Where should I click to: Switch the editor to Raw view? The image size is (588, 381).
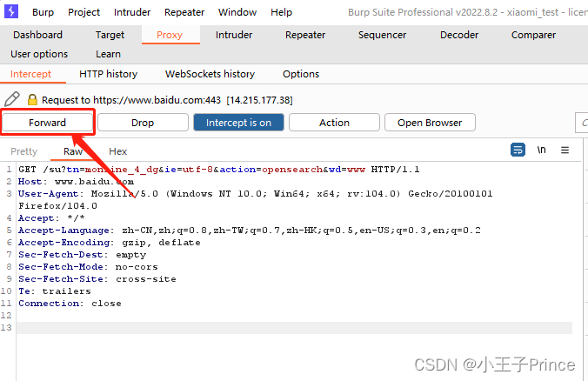pyautogui.click(x=73, y=151)
